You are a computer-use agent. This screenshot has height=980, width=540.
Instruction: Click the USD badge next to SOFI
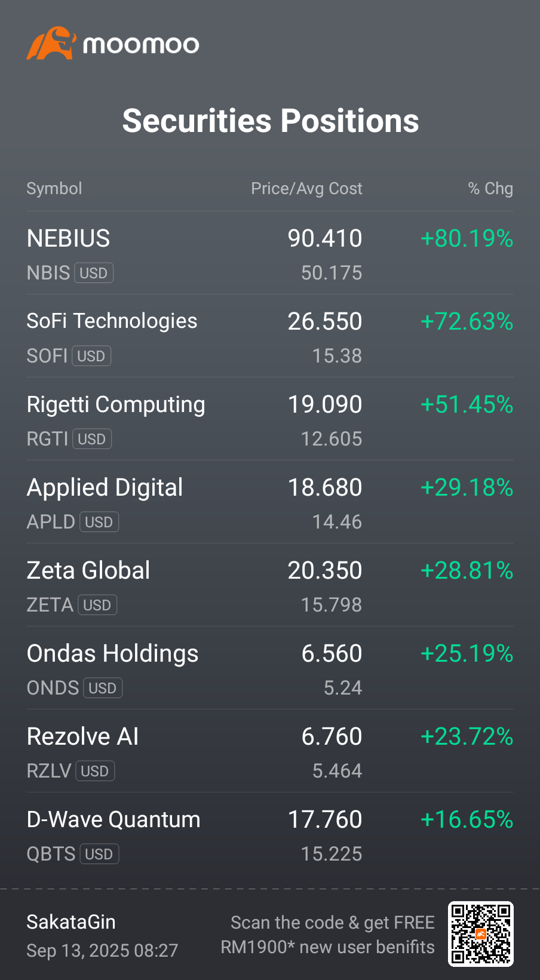[91, 356]
